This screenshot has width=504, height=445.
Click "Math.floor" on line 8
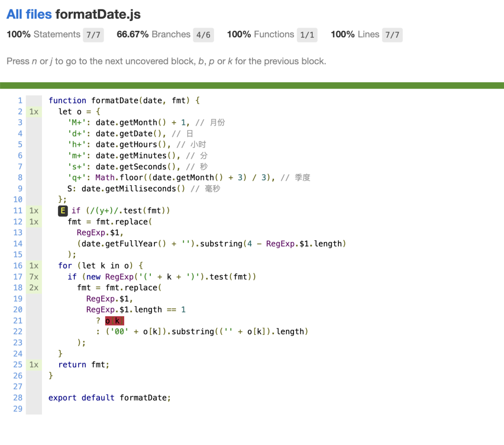coord(119,178)
